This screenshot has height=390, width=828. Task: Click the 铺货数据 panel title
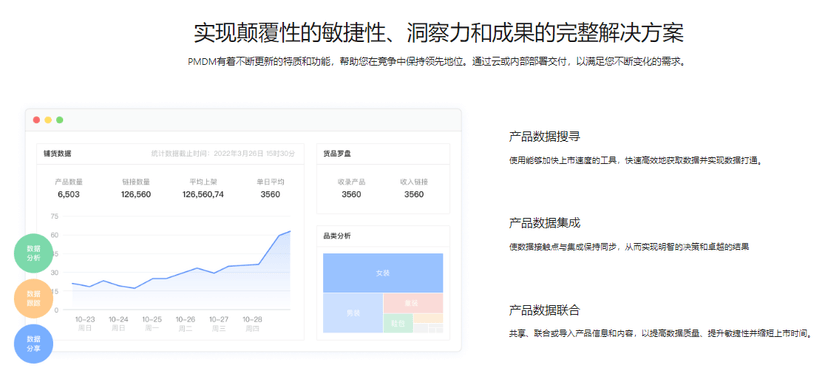point(58,154)
